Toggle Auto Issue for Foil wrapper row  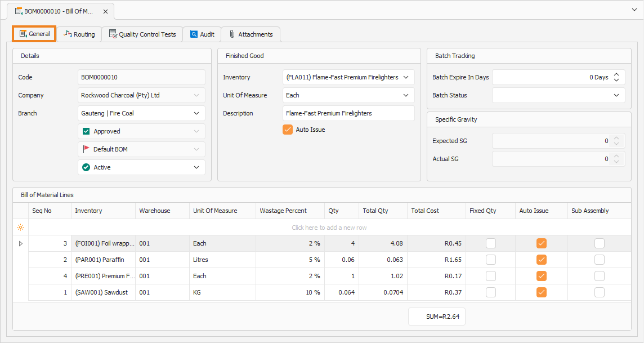pos(542,243)
